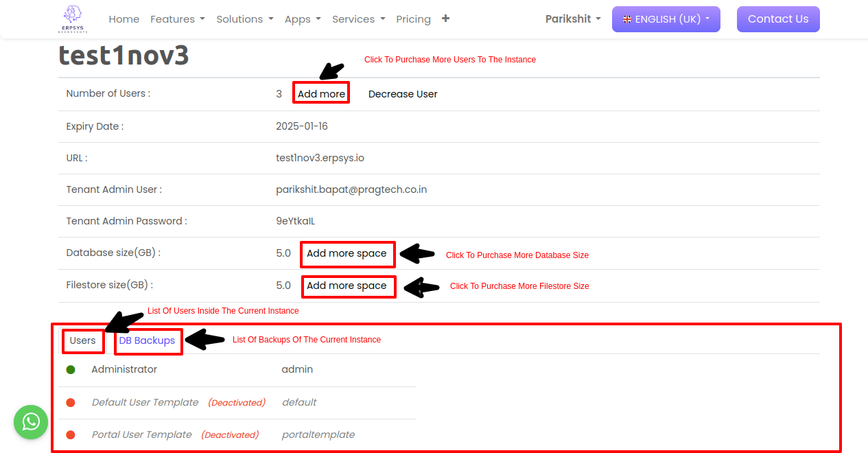Viewport: 868px width, 453px height.
Task: Expand the Features dropdown menu
Action: pyautogui.click(x=177, y=19)
